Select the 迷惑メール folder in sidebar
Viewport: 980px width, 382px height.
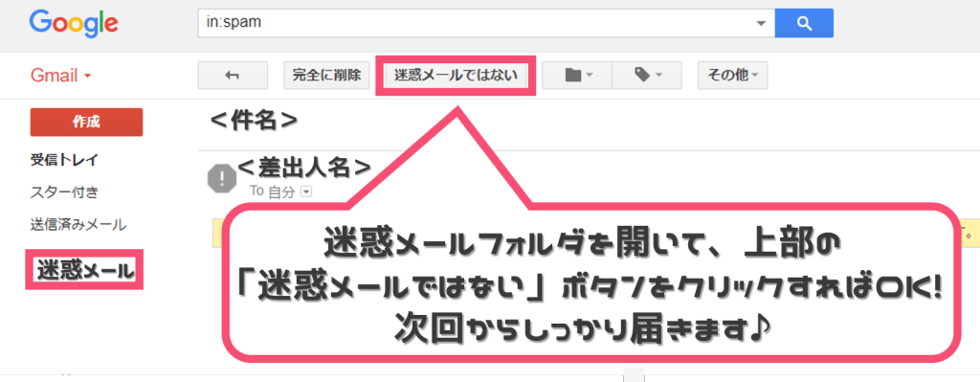(84, 270)
